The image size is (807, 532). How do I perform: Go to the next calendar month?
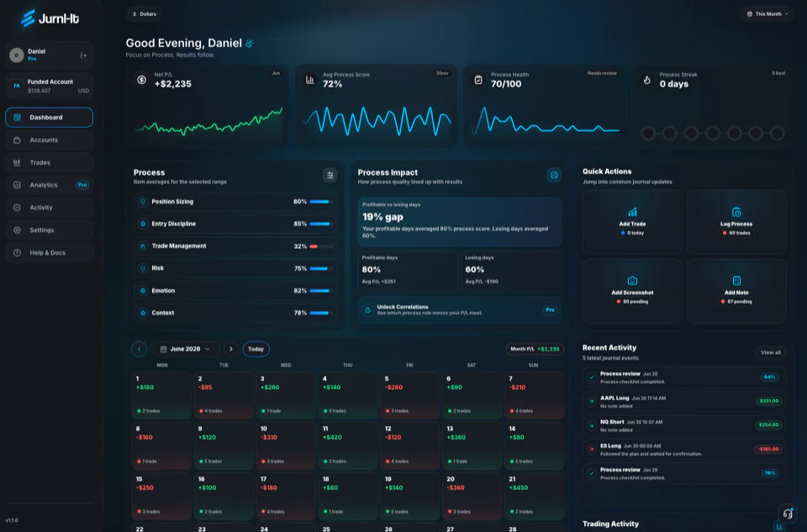230,349
